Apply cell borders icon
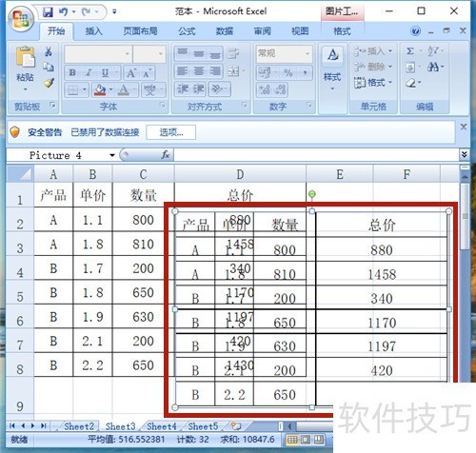Image resolution: width=476 pixels, height=453 pixels. (72, 90)
